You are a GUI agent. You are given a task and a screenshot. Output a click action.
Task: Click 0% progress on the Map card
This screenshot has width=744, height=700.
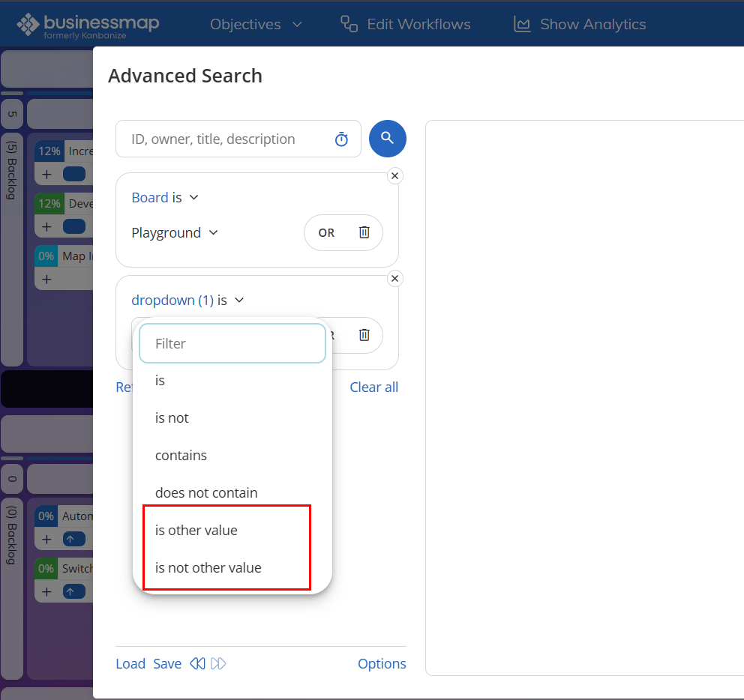click(x=46, y=256)
